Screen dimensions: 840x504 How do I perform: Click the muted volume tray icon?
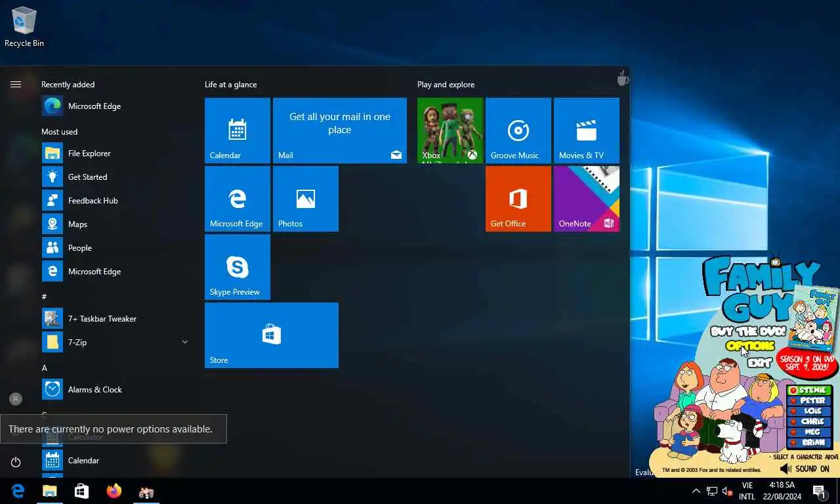point(727,491)
